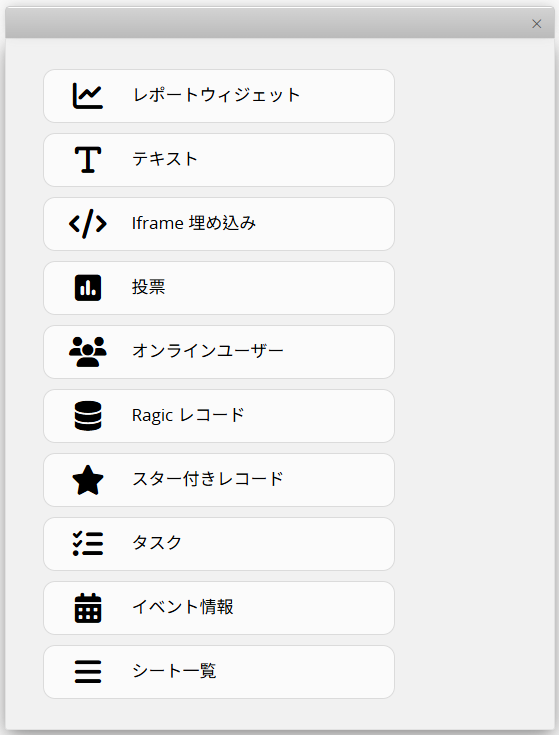Click the database stack icon
The height and width of the screenshot is (735, 559).
[88, 416]
